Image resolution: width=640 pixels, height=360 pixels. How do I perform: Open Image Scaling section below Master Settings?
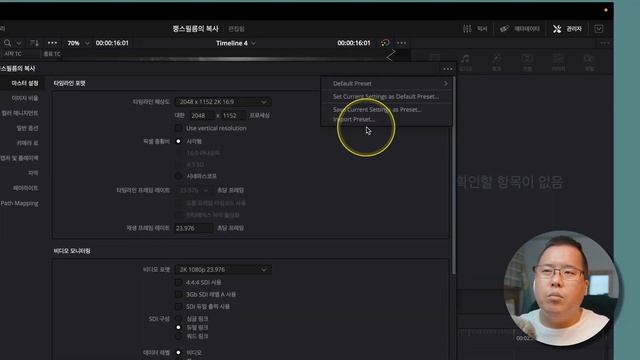25,98
